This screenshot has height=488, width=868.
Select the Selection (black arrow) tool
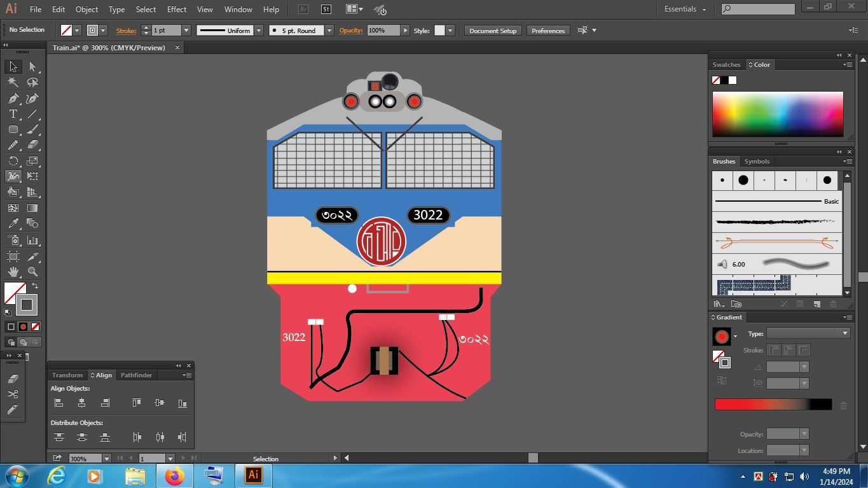pyautogui.click(x=13, y=67)
